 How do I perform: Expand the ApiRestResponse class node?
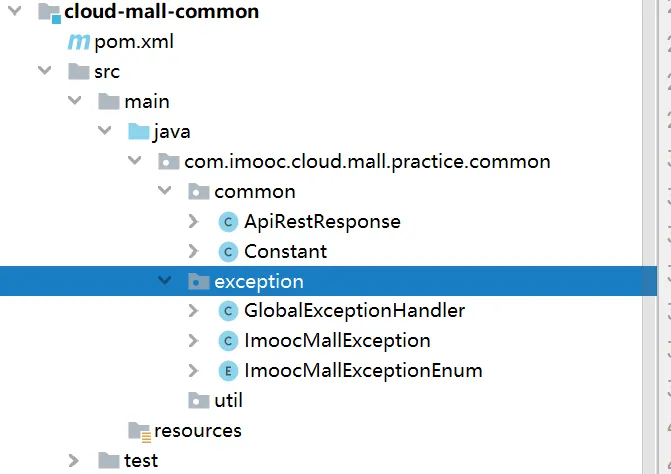pos(194,221)
